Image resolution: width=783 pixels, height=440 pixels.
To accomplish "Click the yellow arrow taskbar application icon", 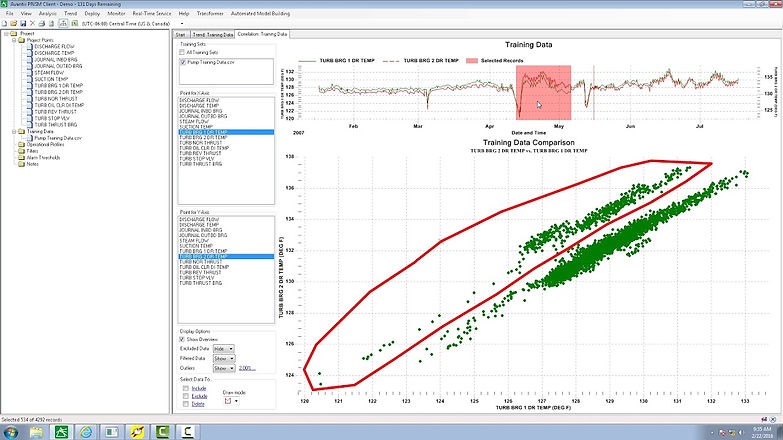I will (137, 432).
